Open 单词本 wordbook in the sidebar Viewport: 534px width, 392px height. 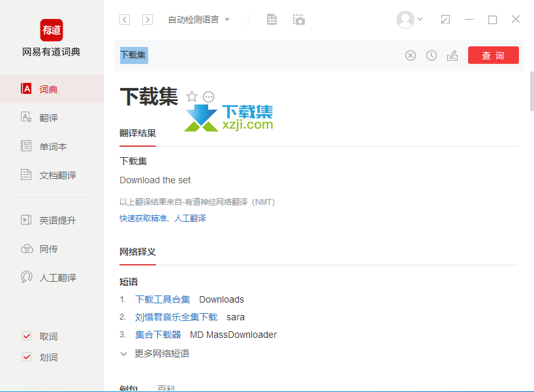click(x=52, y=146)
